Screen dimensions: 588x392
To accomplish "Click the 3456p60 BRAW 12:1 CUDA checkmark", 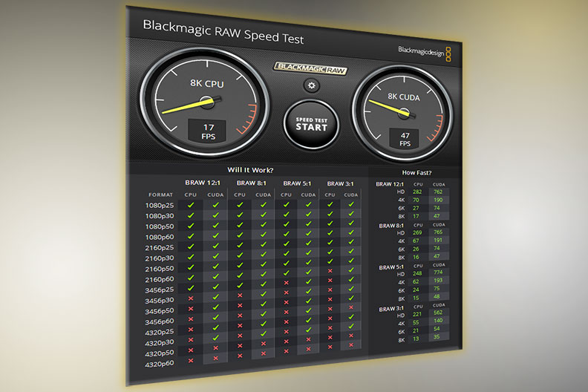I will pos(215,318).
